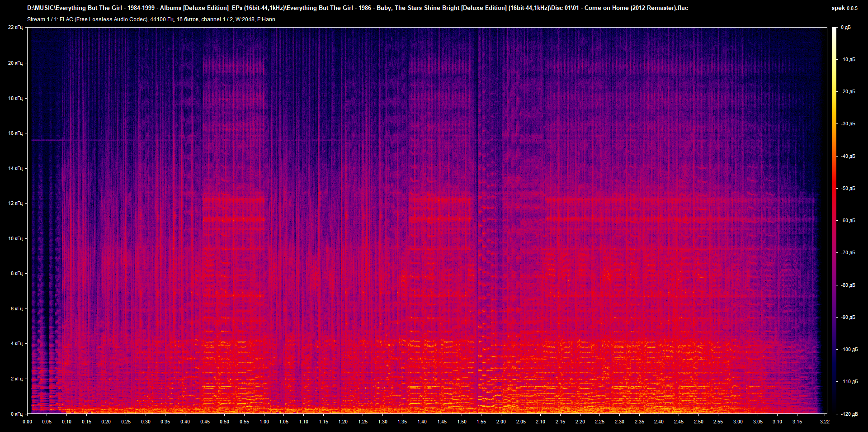Click the '-90 дБ' level scale label
The width and height of the screenshot is (868, 432).
(x=848, y=317)
